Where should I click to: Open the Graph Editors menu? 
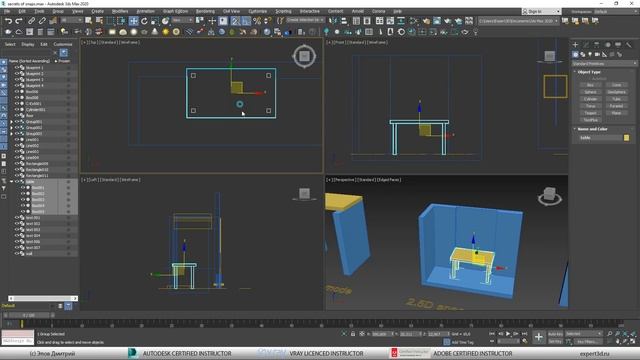coord(176,11)
